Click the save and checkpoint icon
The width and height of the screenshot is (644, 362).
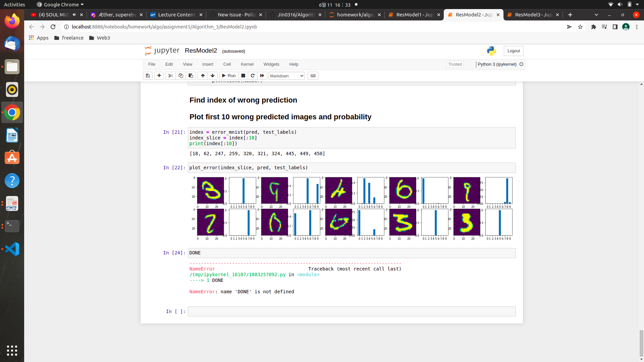point(148,76)
